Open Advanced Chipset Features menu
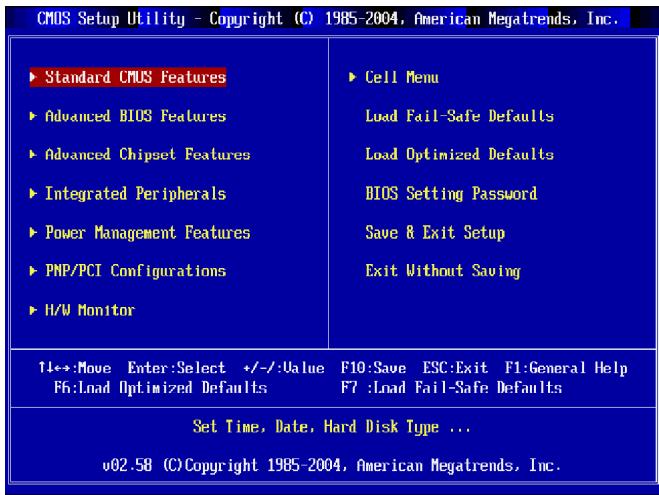 [x=148, y=155]
